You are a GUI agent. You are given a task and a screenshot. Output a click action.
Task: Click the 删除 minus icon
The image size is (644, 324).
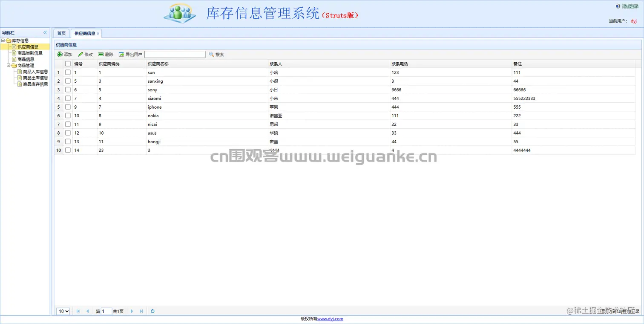point(101,55)
